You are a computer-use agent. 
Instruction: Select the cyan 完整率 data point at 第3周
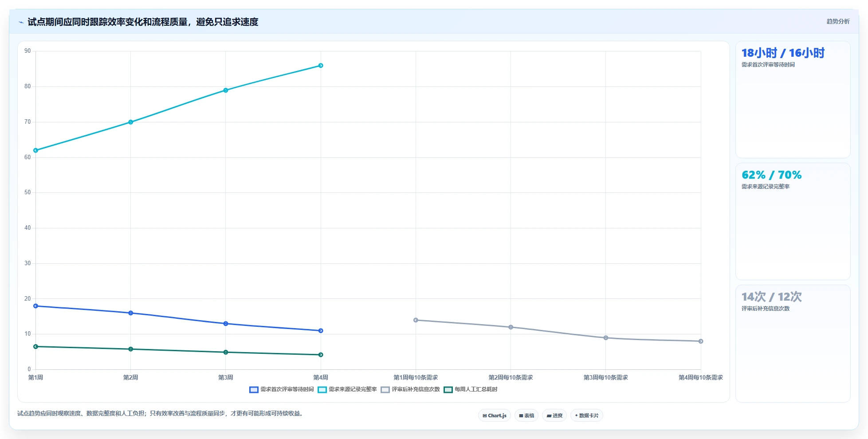coord(226,90)
